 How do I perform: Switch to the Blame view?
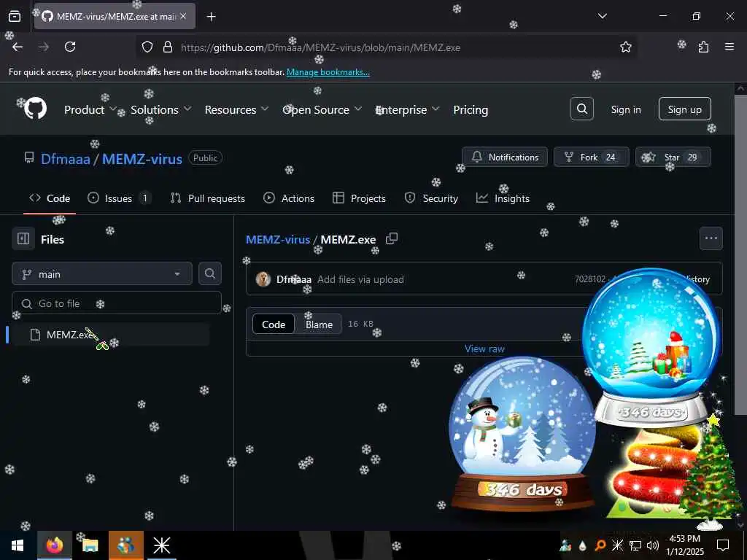[319, 324]
